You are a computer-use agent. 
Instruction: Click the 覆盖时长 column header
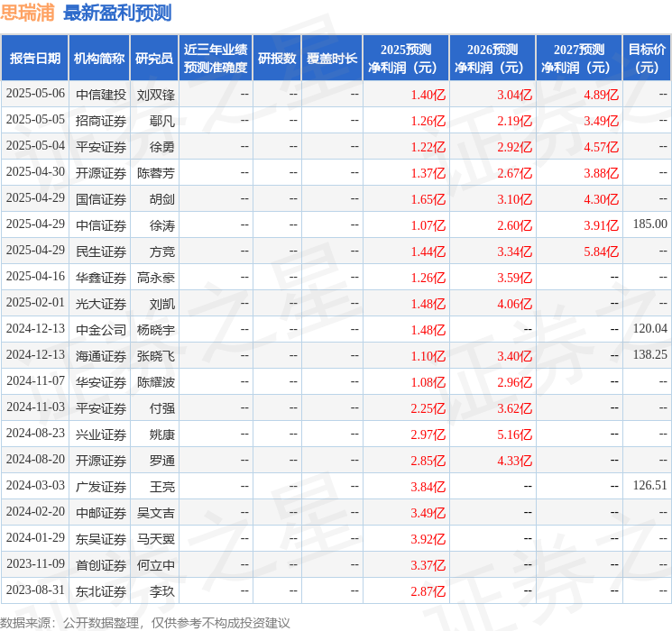(x=332, y=59)
